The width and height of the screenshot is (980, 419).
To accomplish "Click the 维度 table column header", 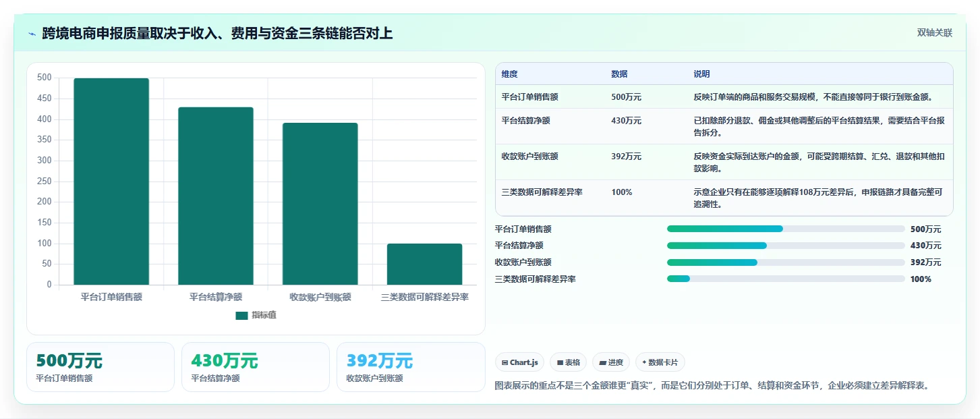I will tap(510, 74).
